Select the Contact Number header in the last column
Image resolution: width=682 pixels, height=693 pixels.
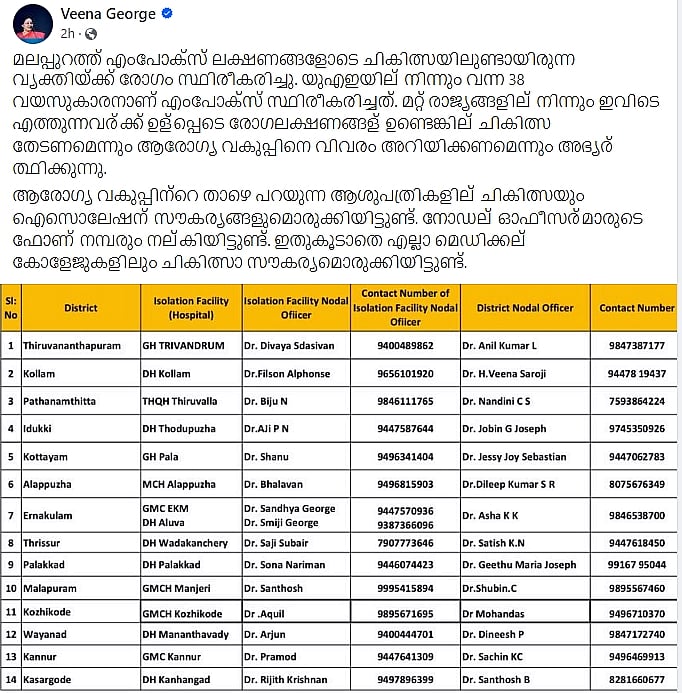[636, 308]
